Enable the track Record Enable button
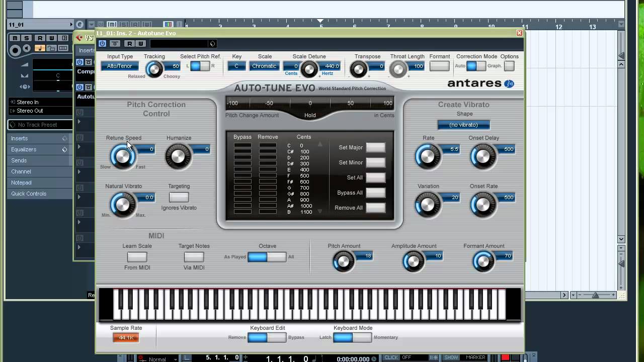Viewport: 644px width, 362px height. pyautogui.click(x=16, y=49)
